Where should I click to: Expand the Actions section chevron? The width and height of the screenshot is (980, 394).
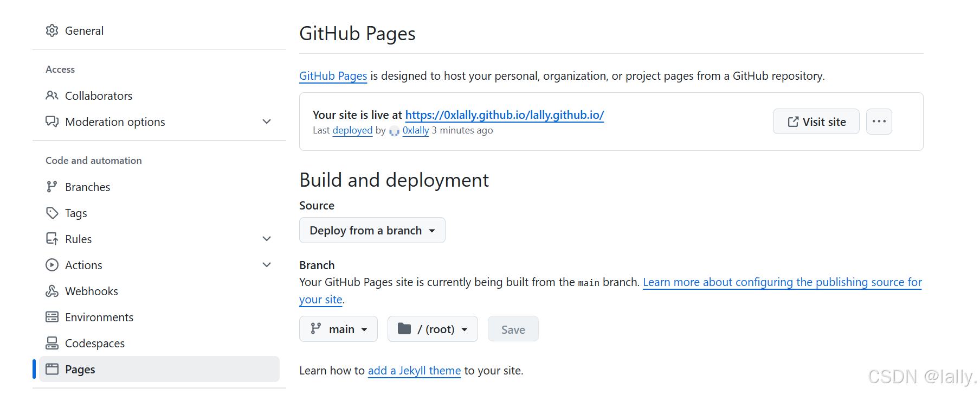[267, 265]
